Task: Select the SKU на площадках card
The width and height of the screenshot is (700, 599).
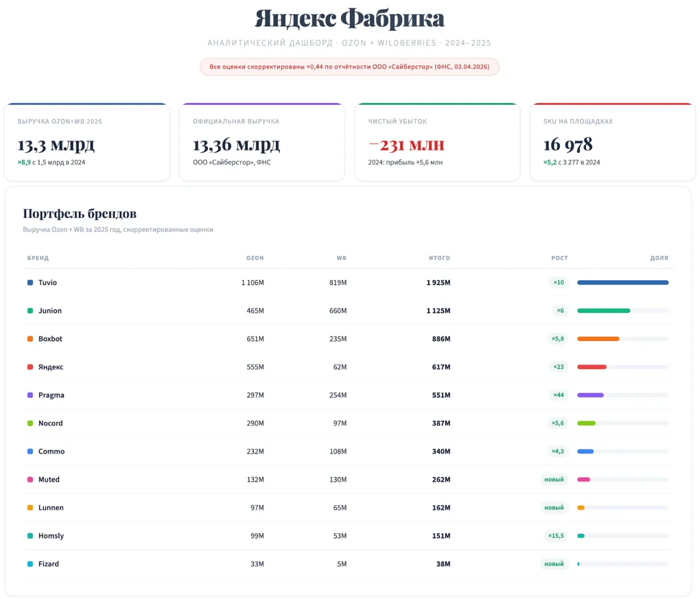Action: (612, 142)
